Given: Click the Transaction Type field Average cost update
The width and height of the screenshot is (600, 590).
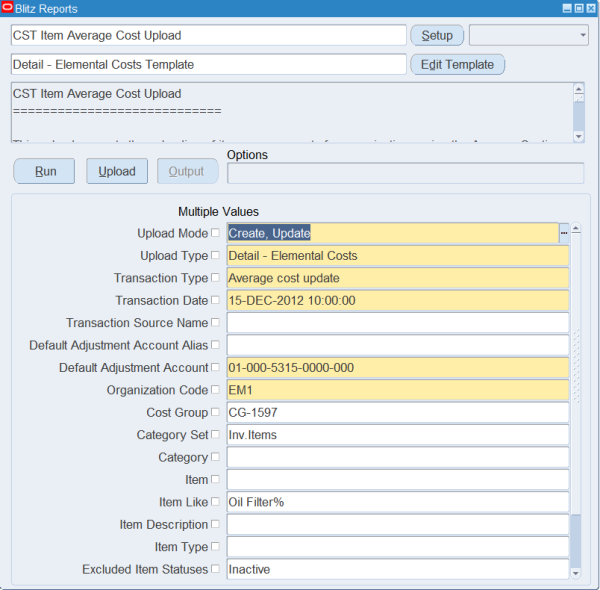Looking at the screenshot, I should point(398,278).
